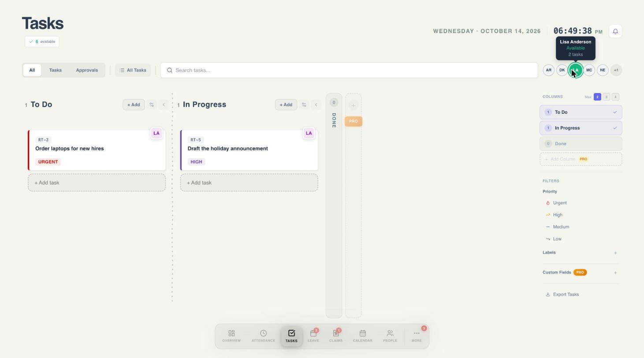Collapse the To Do column chevron

(164, 104)
